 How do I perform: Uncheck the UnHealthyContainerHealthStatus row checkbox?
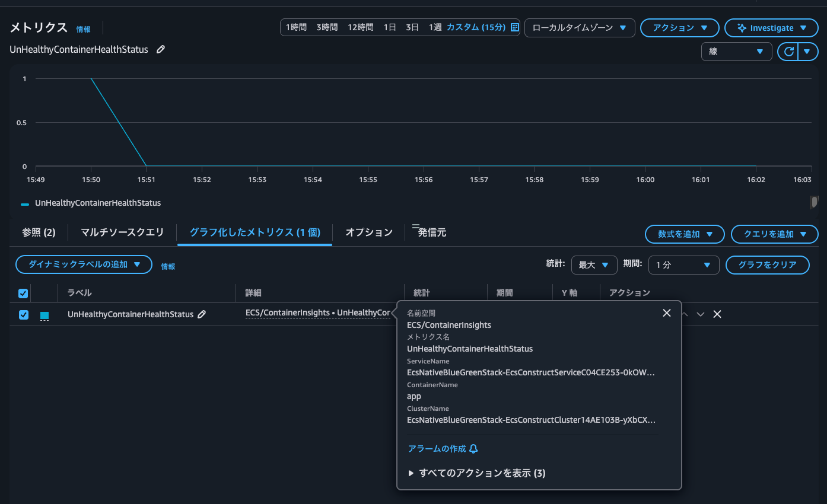coord(23,315)
